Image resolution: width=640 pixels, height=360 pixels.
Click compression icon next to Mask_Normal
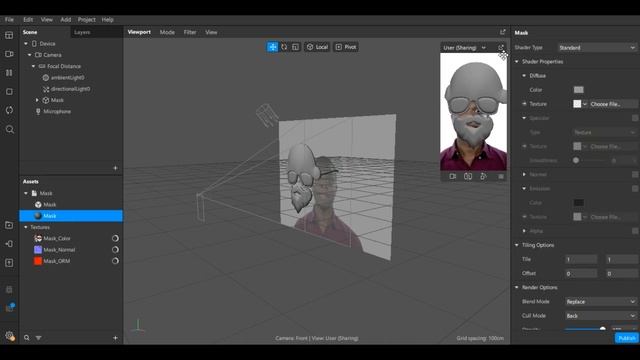pyautogui.click(x=115, y=249)
